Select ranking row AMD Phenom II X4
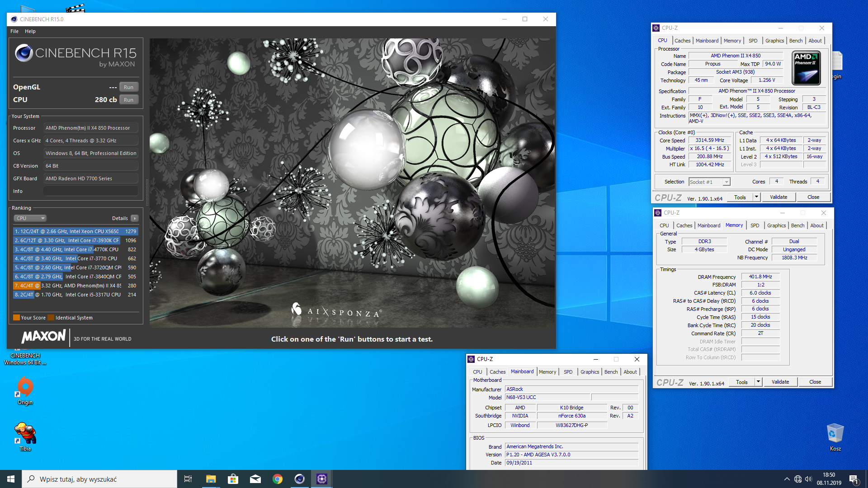Viewport: 868px width, 488px height. (75, 286)
